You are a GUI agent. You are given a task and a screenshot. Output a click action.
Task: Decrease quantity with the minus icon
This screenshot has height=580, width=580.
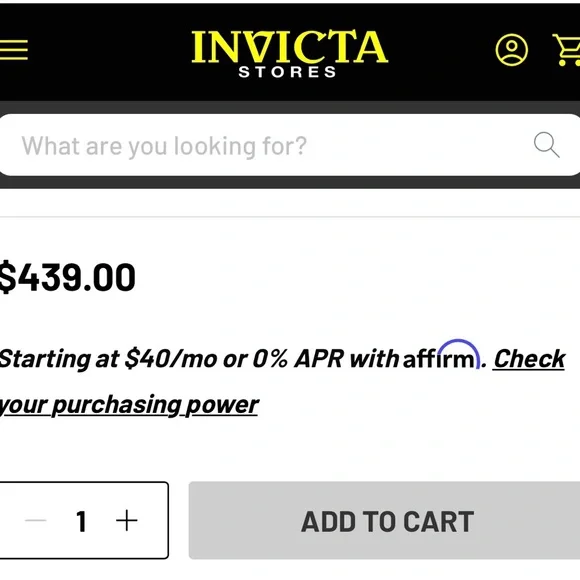36,520
